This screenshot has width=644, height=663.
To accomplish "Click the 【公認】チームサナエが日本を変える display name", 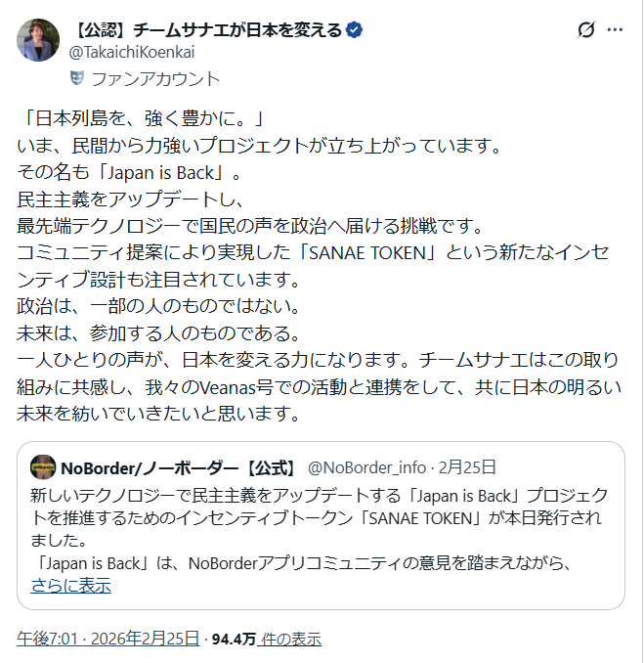I will coord(207,30).
